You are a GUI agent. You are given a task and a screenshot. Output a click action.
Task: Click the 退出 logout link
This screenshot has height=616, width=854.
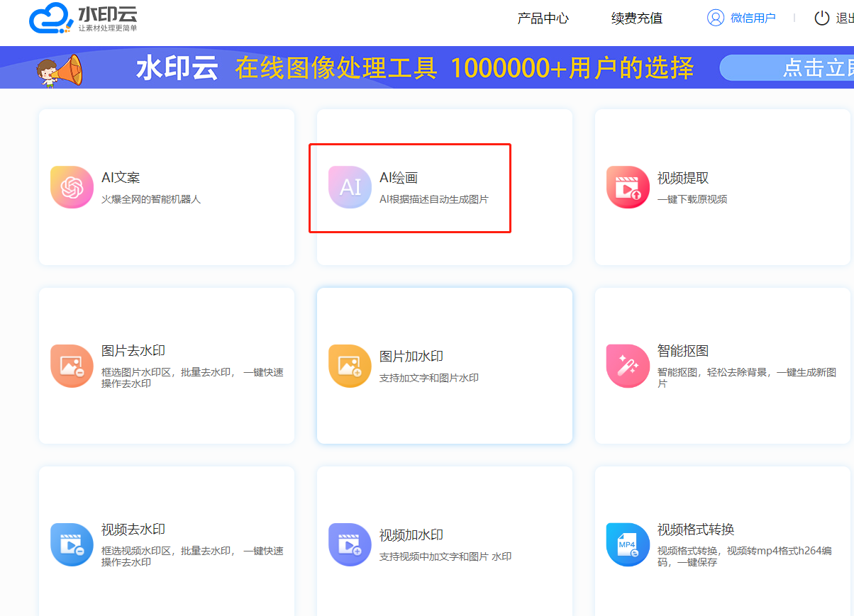point(845,18)
